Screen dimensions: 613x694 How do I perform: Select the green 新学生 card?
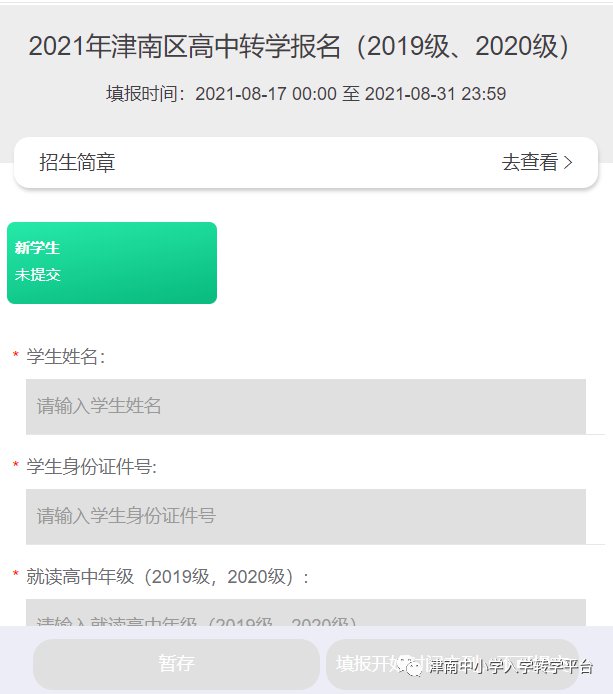coord(112,262)
